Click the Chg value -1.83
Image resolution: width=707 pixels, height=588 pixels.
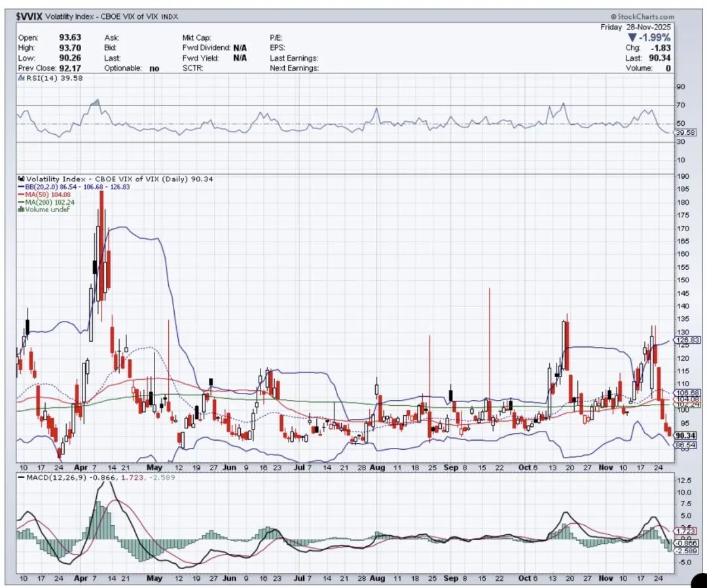[x=661, y=48]
